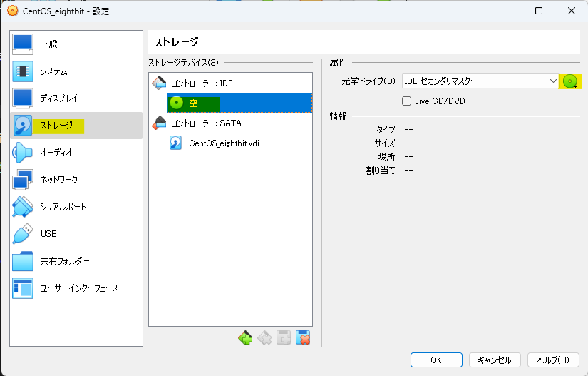
Task: Open the シリアルポート category label
Action: pyautogui.click(x=63, y=207)
